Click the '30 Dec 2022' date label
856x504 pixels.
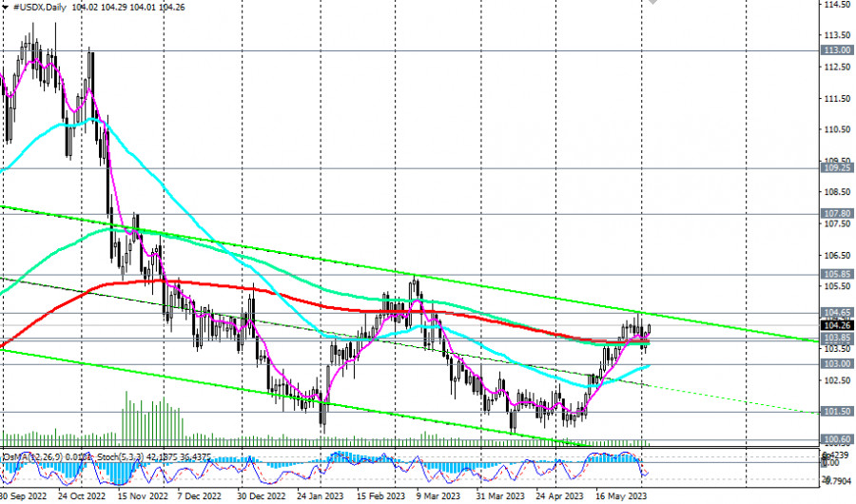tap(261, 495)
